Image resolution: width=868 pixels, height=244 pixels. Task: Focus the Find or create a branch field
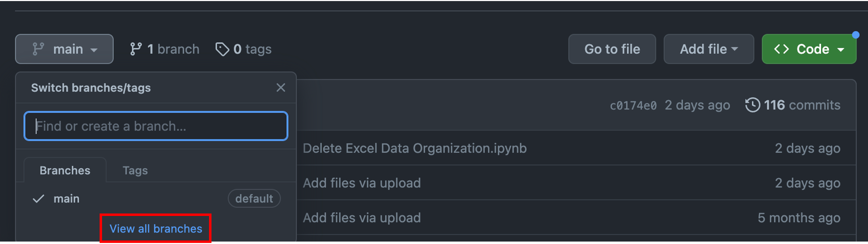(x=156, y=126)
